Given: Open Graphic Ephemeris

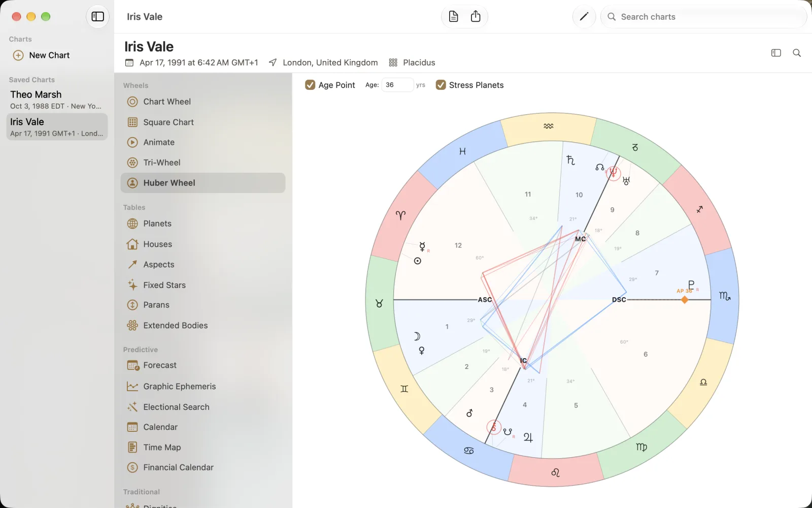Looking at the screenshot, I should pos(203,386).
